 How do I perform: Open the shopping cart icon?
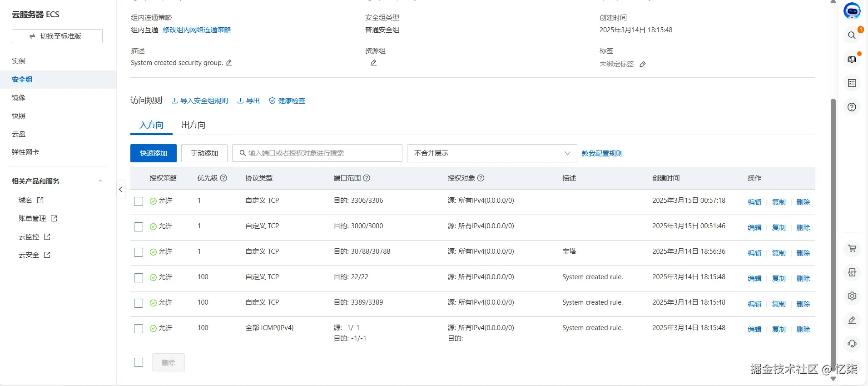(x=852, y=248)
